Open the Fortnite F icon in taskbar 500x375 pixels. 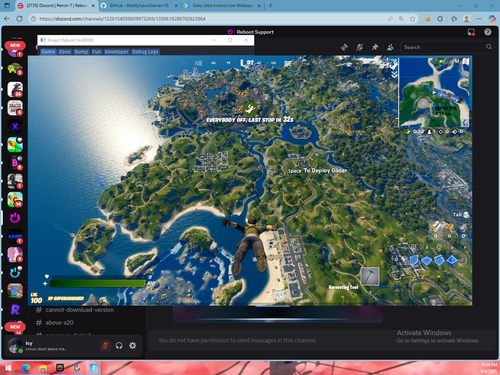(x=94, y=368)
